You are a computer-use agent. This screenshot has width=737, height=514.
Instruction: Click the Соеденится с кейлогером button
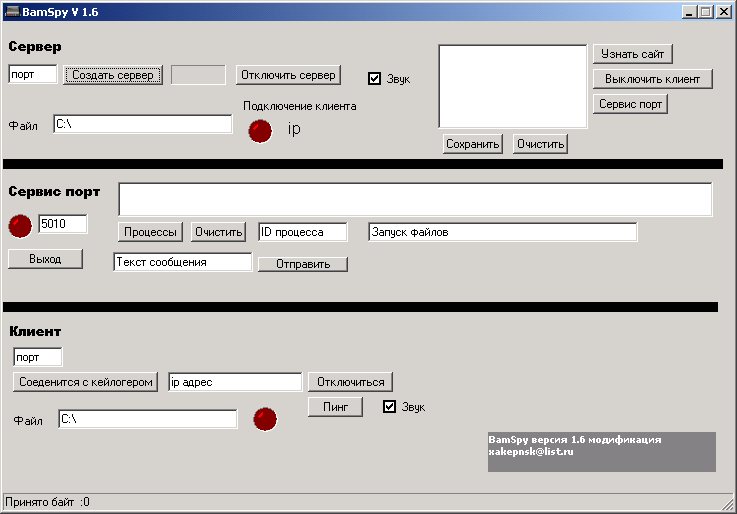pos(85,382)
